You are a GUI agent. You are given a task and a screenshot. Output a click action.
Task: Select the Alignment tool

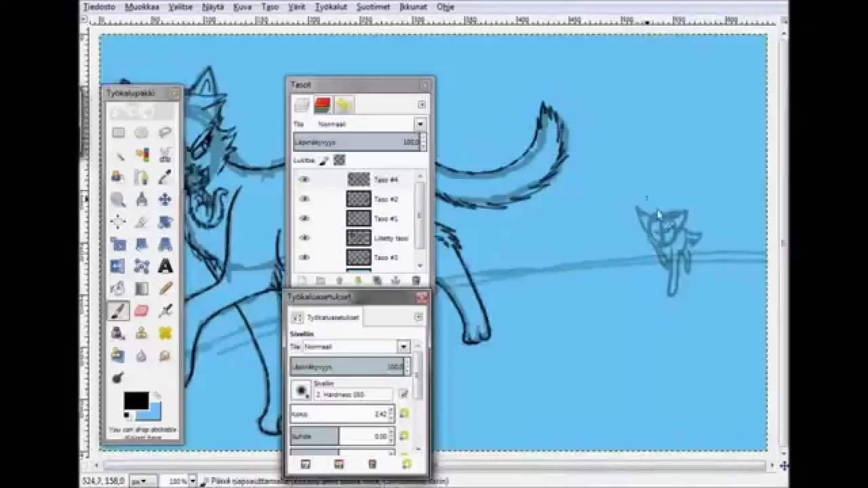(119, 222)
